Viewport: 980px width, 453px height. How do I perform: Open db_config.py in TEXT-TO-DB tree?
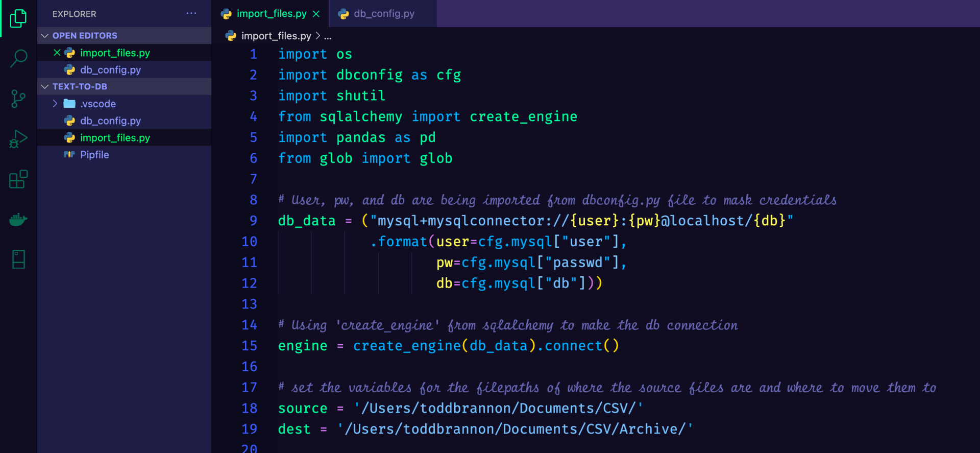pos(124,121)
